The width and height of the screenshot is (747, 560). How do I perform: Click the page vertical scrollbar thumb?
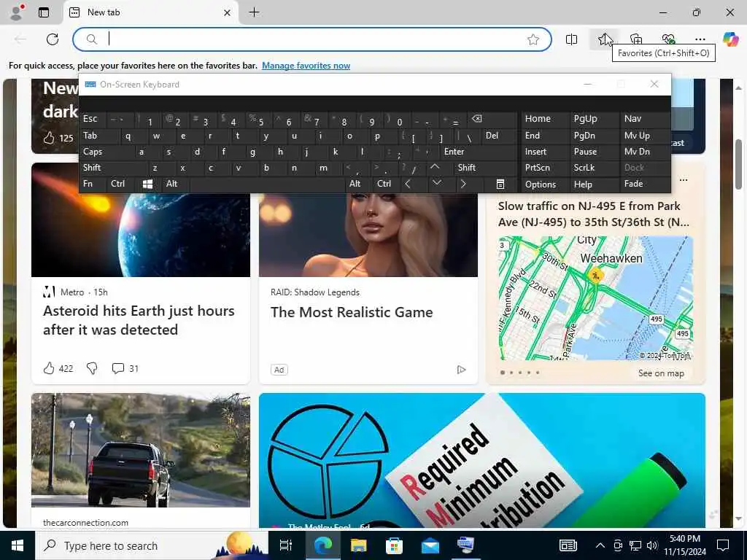pyautogui.click(x=738, y=164)
